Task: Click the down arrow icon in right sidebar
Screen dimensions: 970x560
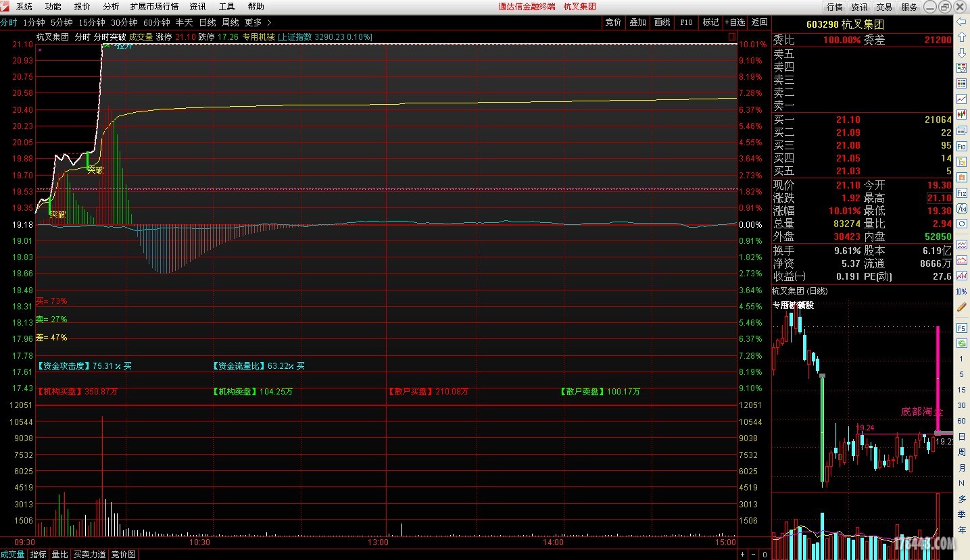Action: tap(961, 52)
